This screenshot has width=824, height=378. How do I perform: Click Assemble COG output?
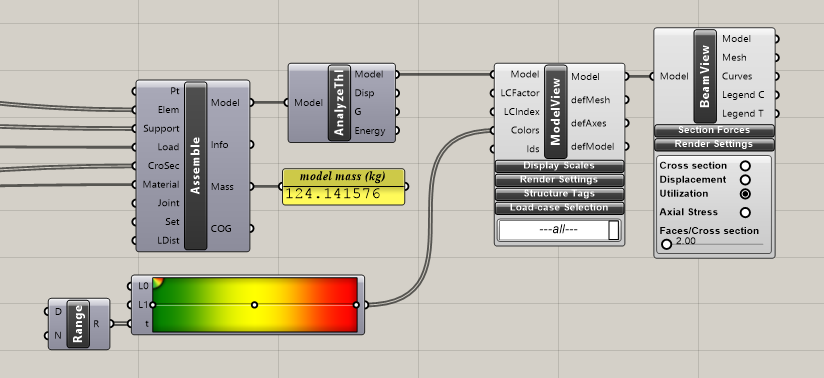(221, 229)
